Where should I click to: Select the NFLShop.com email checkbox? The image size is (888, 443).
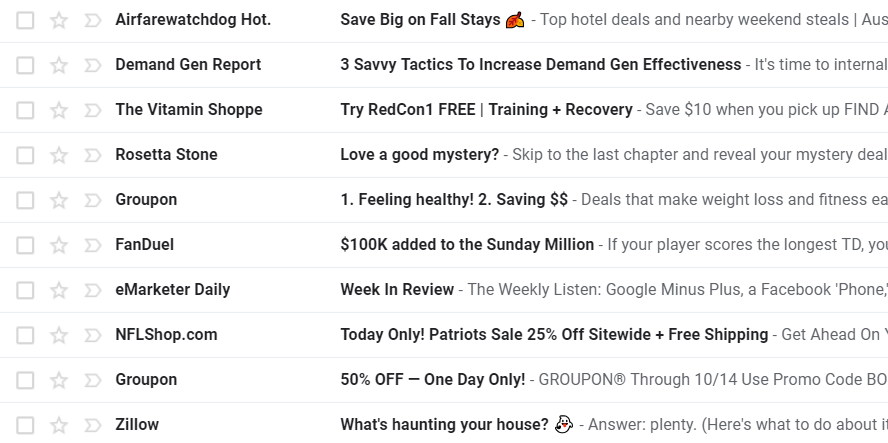coord(25,335)
